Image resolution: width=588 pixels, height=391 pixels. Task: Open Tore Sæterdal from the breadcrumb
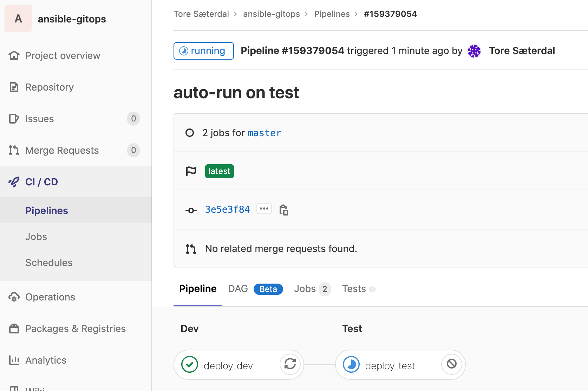click(201, 14)
